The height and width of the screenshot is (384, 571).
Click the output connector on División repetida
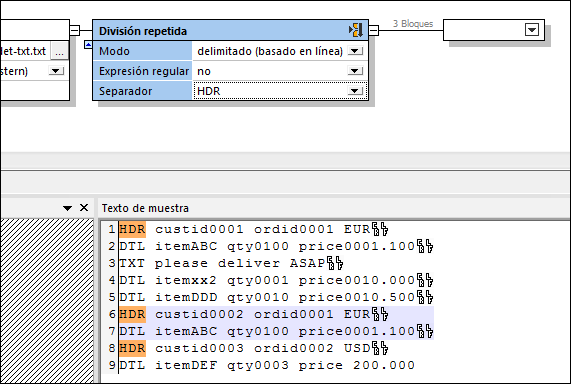[x=374, y=30]
